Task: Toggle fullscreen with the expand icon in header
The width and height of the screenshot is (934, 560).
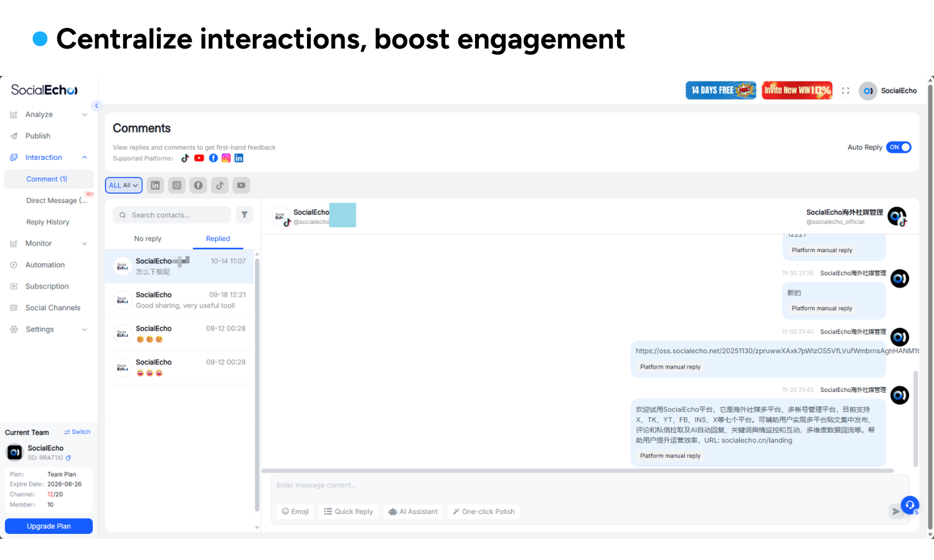Action: [x=846, y=90]
